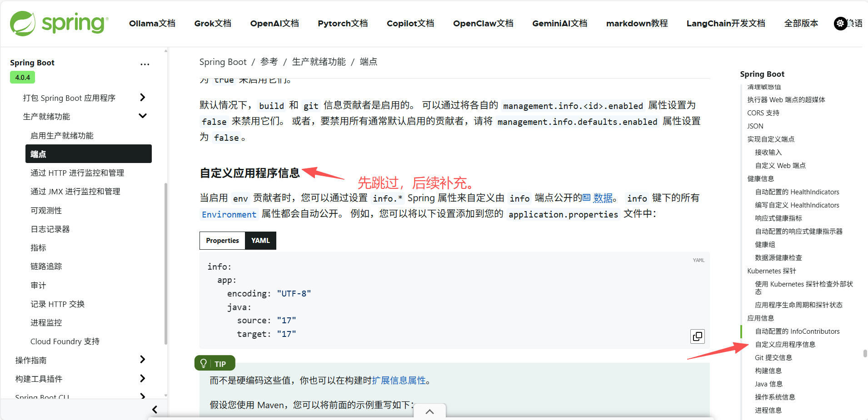
Task: Open 通过 JMX 进行监控和管理
Action: (x=75, y=192)
